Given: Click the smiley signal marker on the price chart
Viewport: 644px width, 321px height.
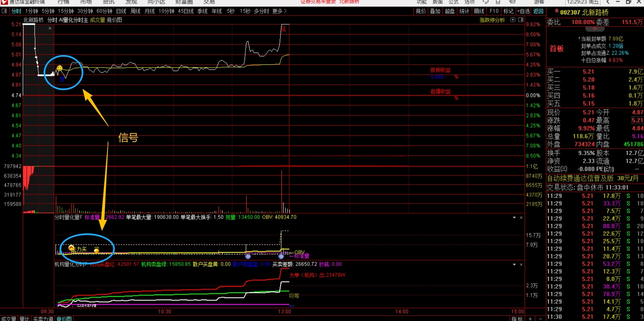Looking at the screenshot, I should tap(59, 68).
